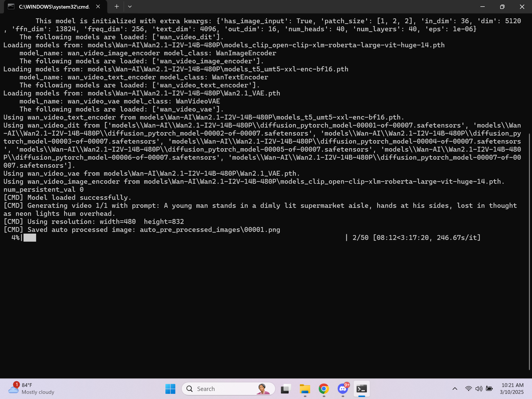Open the terminal tab dropdown chevron
This screenshot has height=399, width=532.
point(130,6)
